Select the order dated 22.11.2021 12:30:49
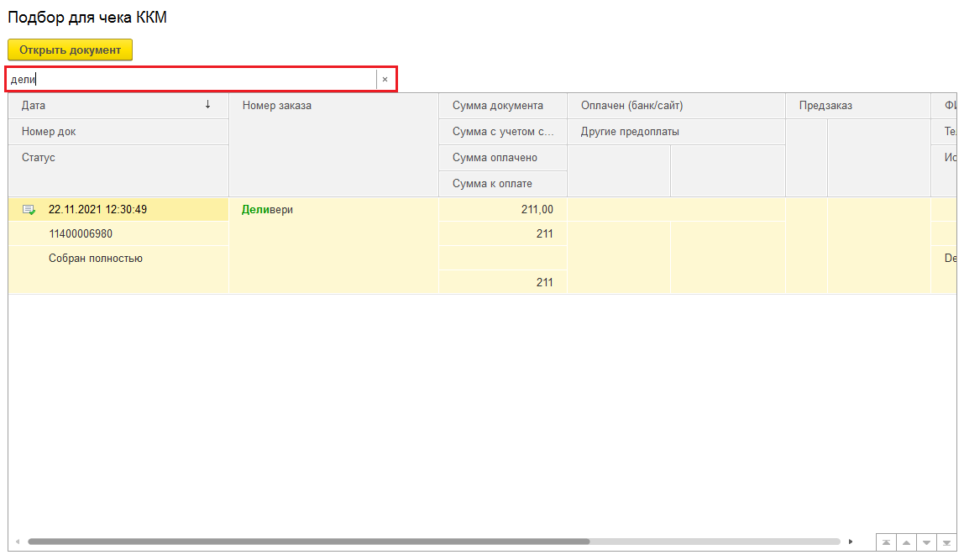 tap(97, 210)
